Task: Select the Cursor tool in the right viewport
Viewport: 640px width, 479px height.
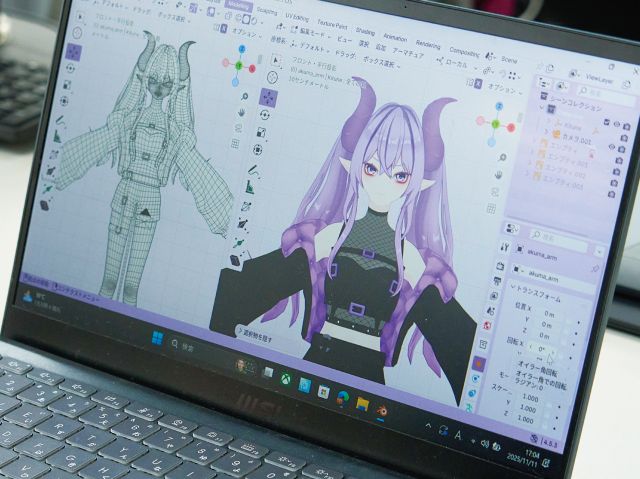Action: tap(272, 77)
